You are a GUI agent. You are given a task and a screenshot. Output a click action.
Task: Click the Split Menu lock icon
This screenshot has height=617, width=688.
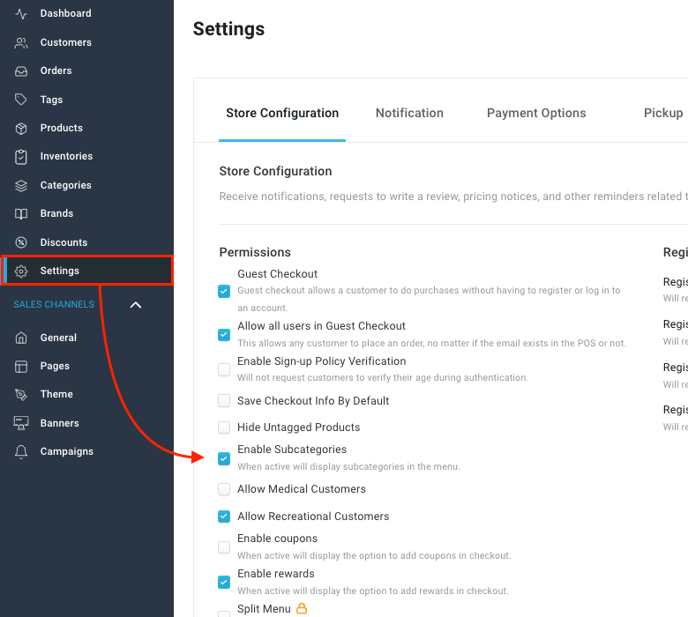301,608
